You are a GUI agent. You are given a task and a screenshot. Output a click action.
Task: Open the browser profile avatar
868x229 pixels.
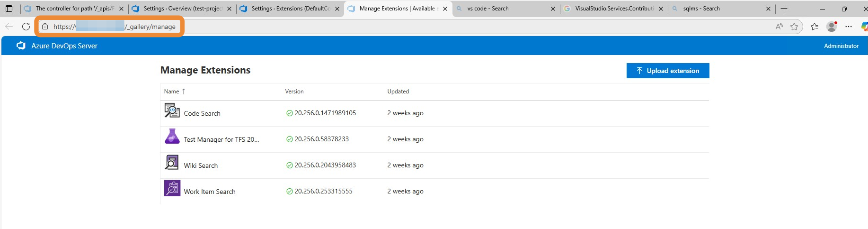(832, 27)
